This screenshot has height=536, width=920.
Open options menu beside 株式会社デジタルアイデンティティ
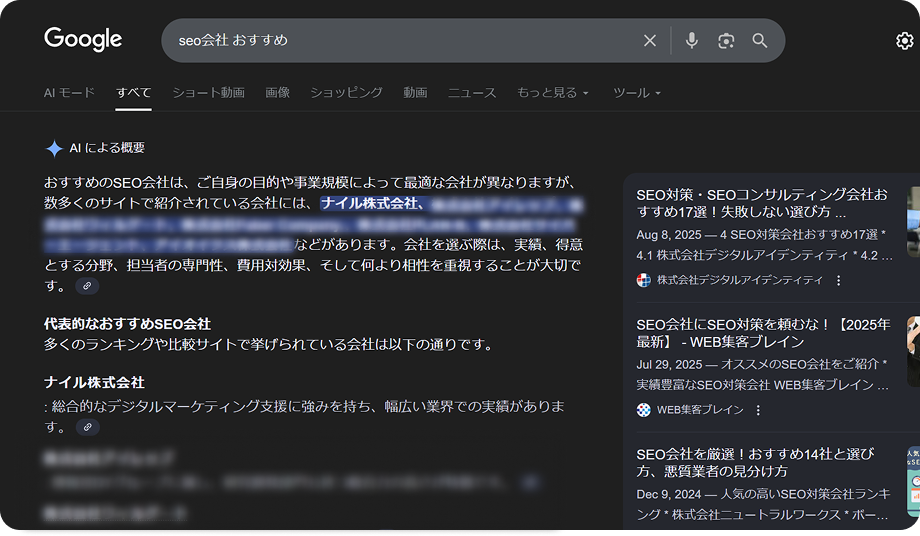[839, 281]
